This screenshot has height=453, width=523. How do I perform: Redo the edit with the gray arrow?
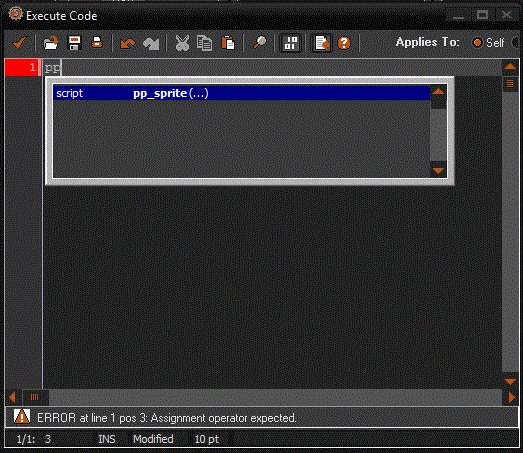[x=151, y=43]
